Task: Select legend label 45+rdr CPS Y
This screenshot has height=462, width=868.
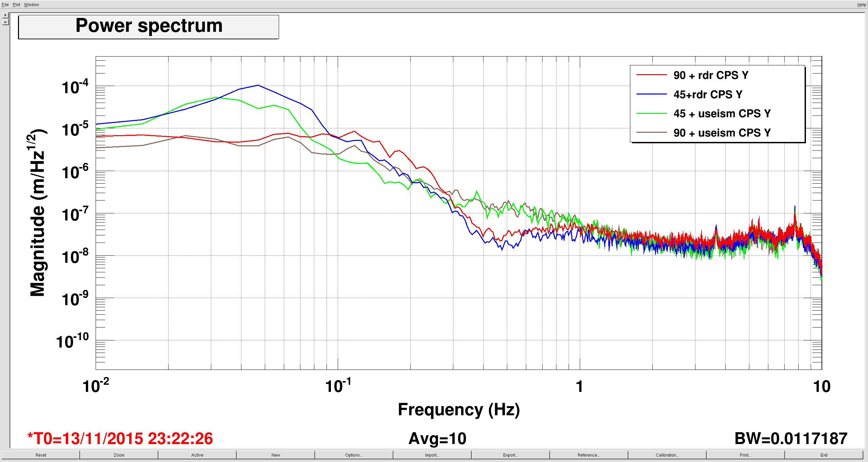Action: coord(708,94)
